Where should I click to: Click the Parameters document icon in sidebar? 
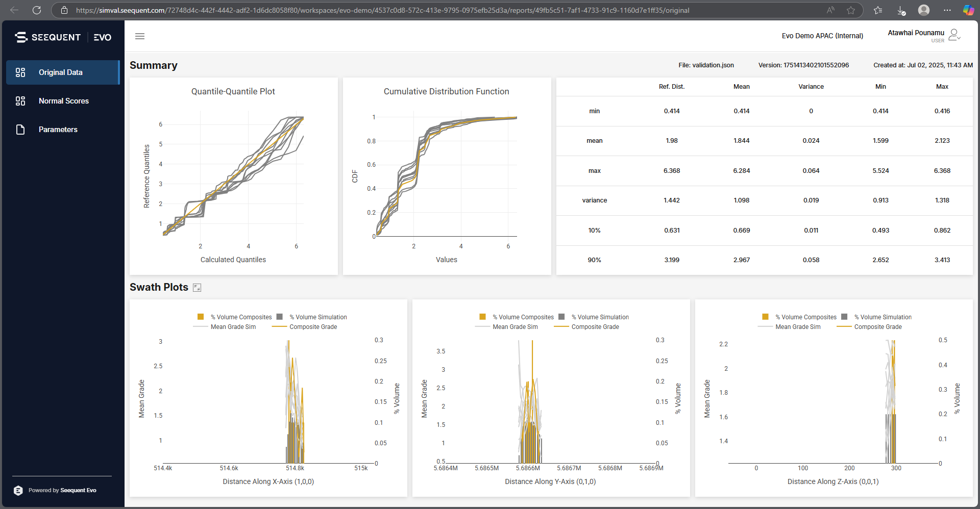(20, 130)
